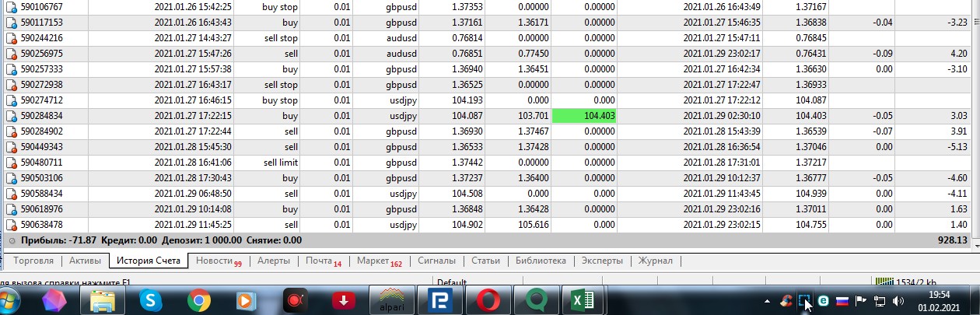Open the red download arrow taskbar app
Screen dimensions: 980x315
[x=344, y=300]
